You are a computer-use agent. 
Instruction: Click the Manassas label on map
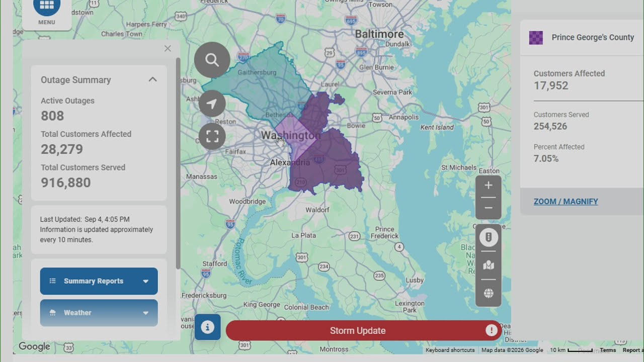(202, 176)
